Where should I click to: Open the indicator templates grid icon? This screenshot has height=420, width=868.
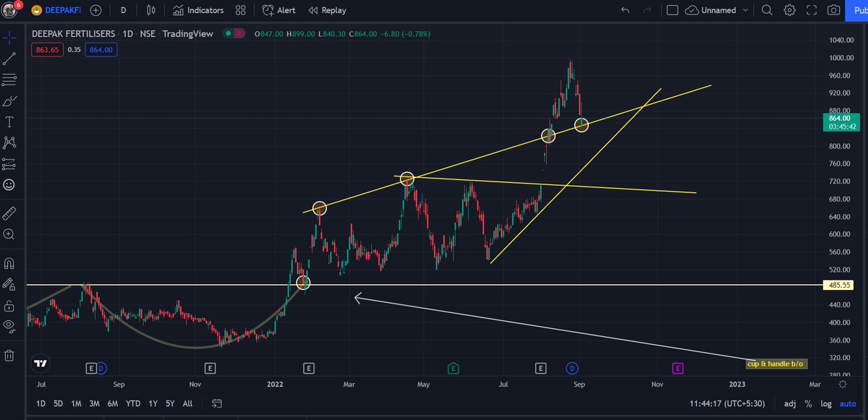[x=241, y=10]
